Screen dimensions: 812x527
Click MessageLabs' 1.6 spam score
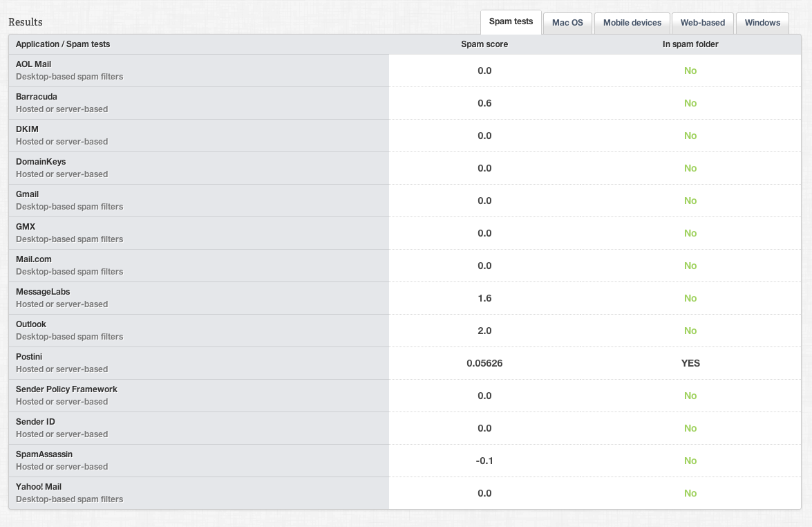(484, 298)
